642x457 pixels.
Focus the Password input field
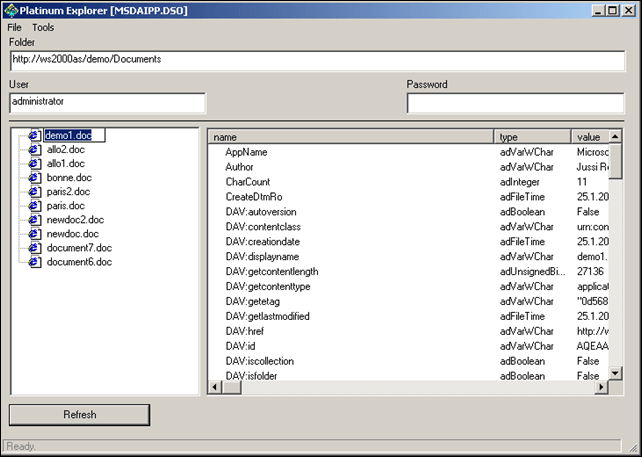tap(515, 103)
